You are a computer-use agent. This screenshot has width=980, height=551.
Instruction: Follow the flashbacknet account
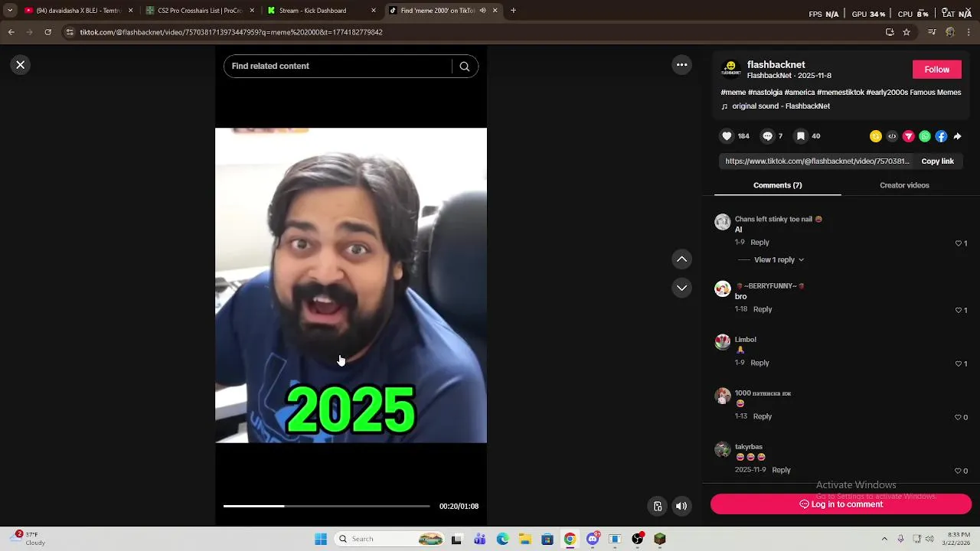[936, 70]
